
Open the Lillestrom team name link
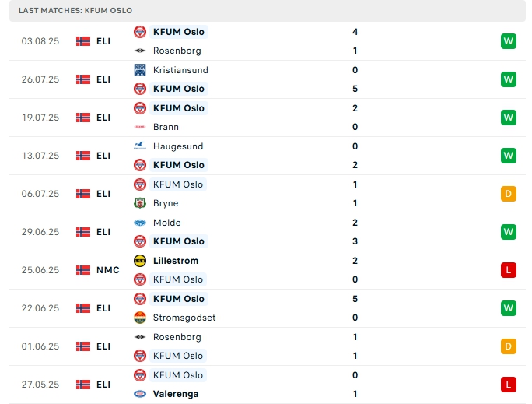pyautogui.click(x=176, y=261)
